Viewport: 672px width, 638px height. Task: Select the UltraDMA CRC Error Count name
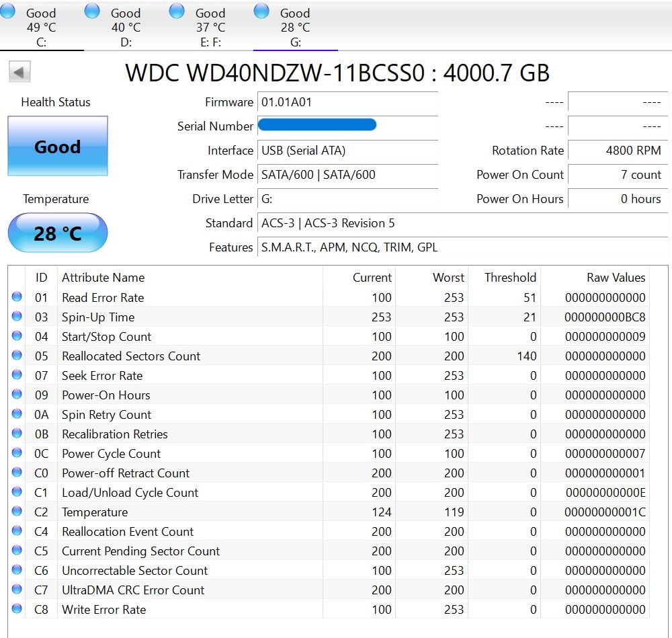[x=133, y=590]
